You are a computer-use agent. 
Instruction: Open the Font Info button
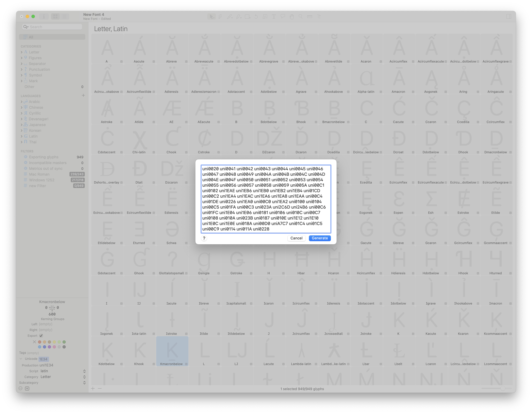click(x=44, y=17)
